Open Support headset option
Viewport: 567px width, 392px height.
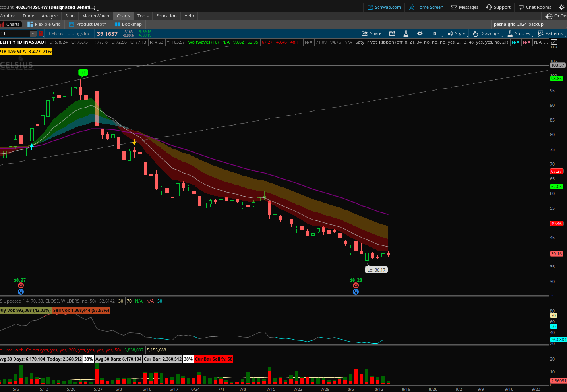point(498,7)
